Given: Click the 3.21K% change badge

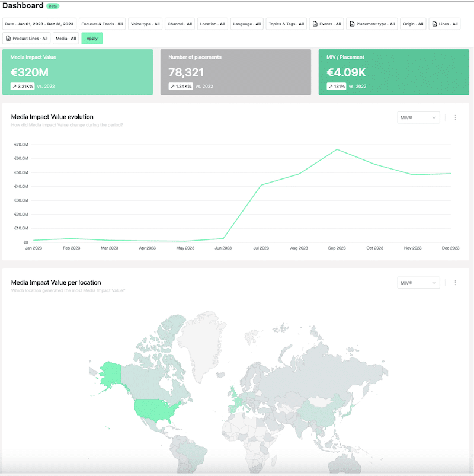Looking at the screenshot, I should tap(23, 86).
